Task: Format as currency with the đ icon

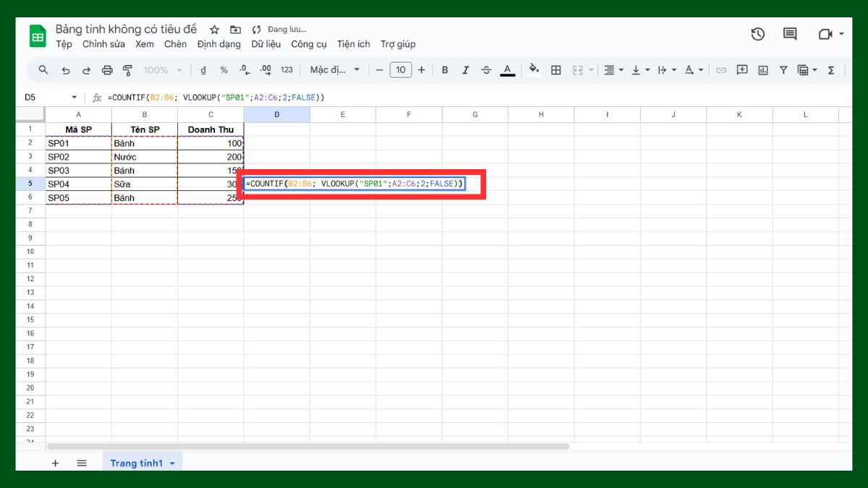Action: click(x=203, y=70)
